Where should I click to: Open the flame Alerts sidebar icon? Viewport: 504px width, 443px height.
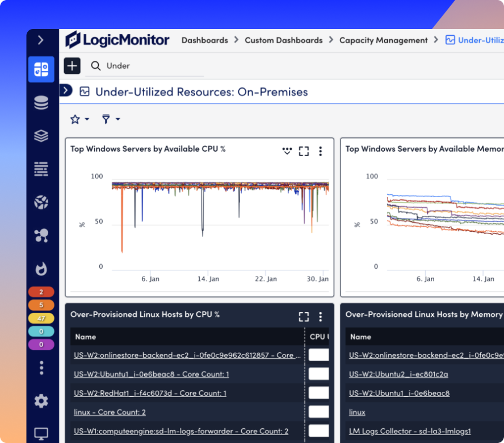[41, 269]
